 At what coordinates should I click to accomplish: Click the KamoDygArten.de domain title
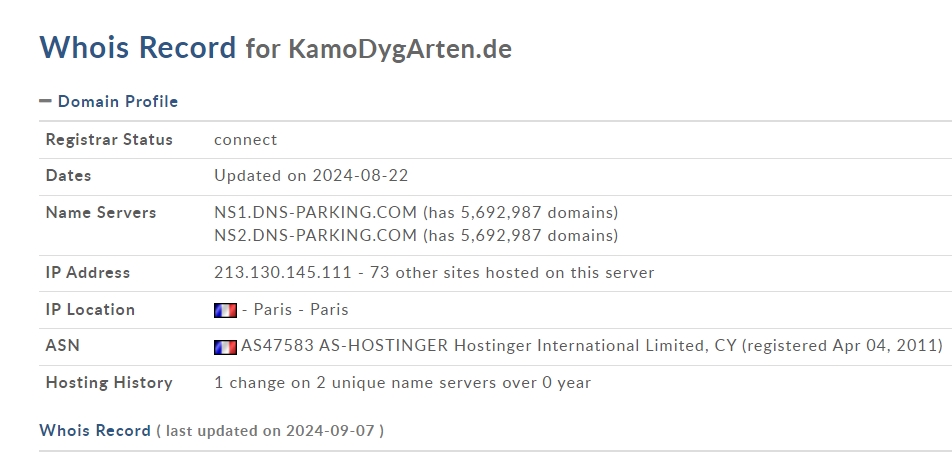[x=400, y=49]
